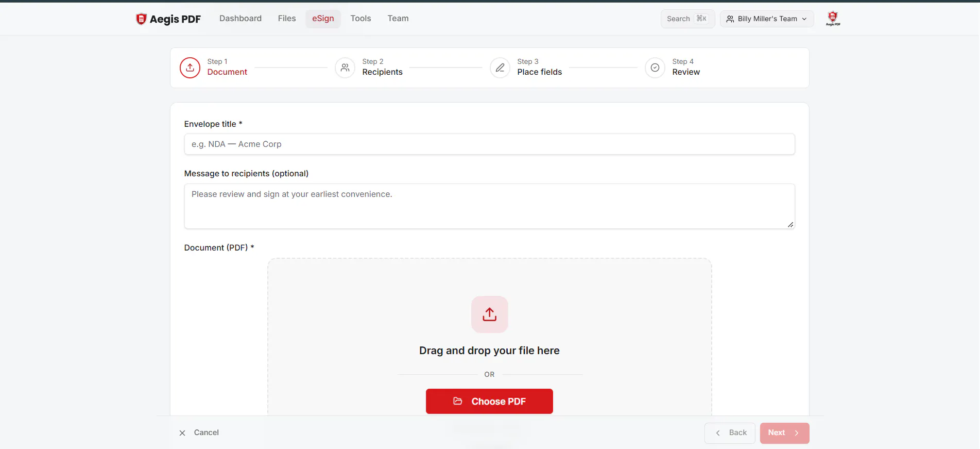Click the Document step label
Image resolution: width=980 pixels, height=449 pixels.
tap(227, 72)
